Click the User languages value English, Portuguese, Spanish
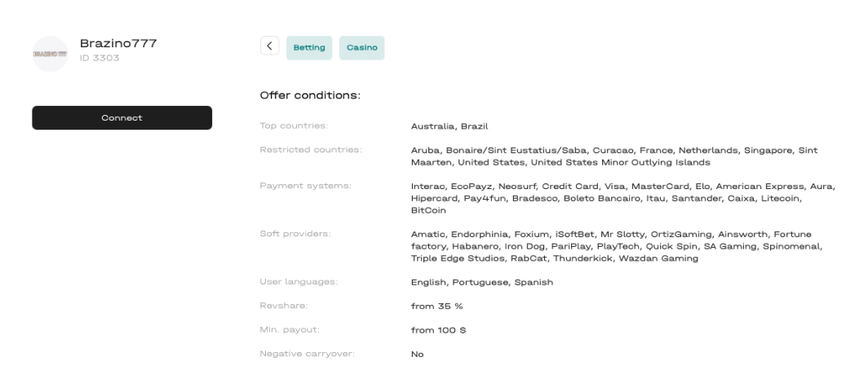Image resolution: width=868 pixels, height=370 pixels. [x=481, y=282]
